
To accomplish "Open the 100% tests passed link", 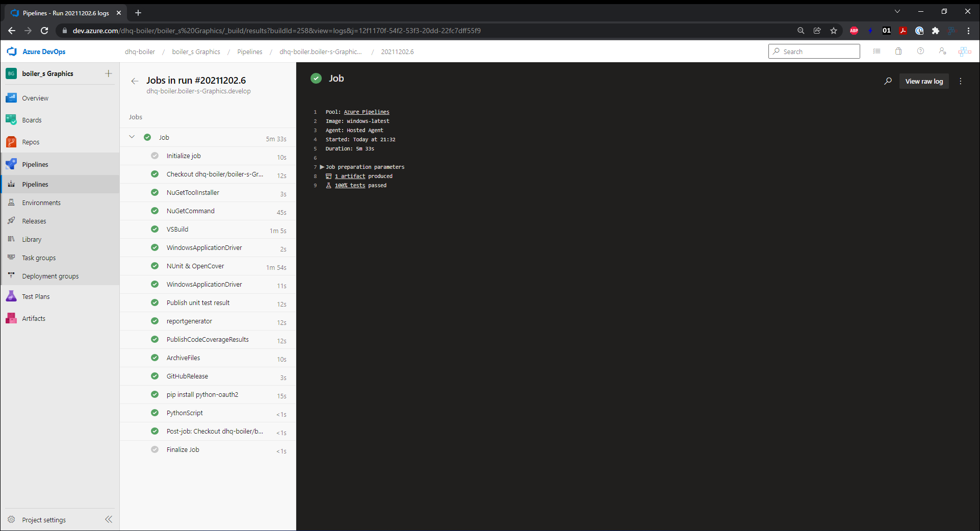I will click(350, 185).
